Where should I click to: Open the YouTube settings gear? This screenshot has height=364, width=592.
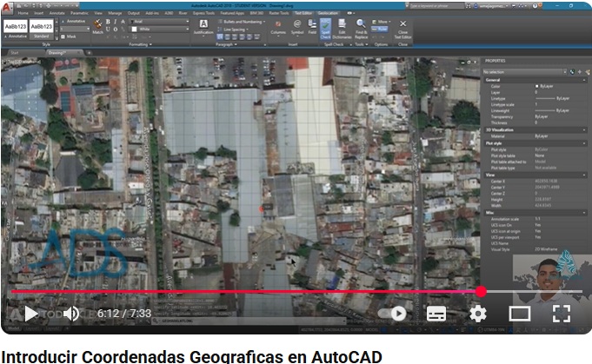pyautogui.click(x=477, y=314)
